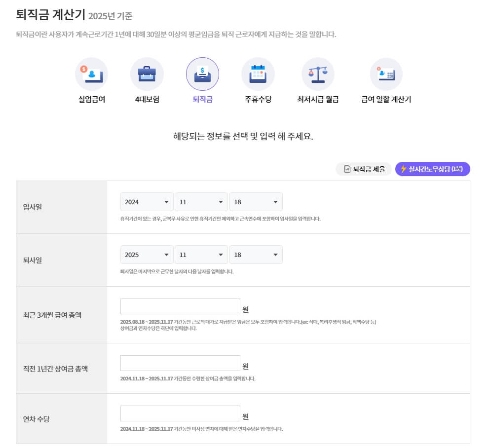This screenshot has width=490, height=448.
Task: Open 실시간노무상담 (1분) live consultation
Action: point(432,169)
